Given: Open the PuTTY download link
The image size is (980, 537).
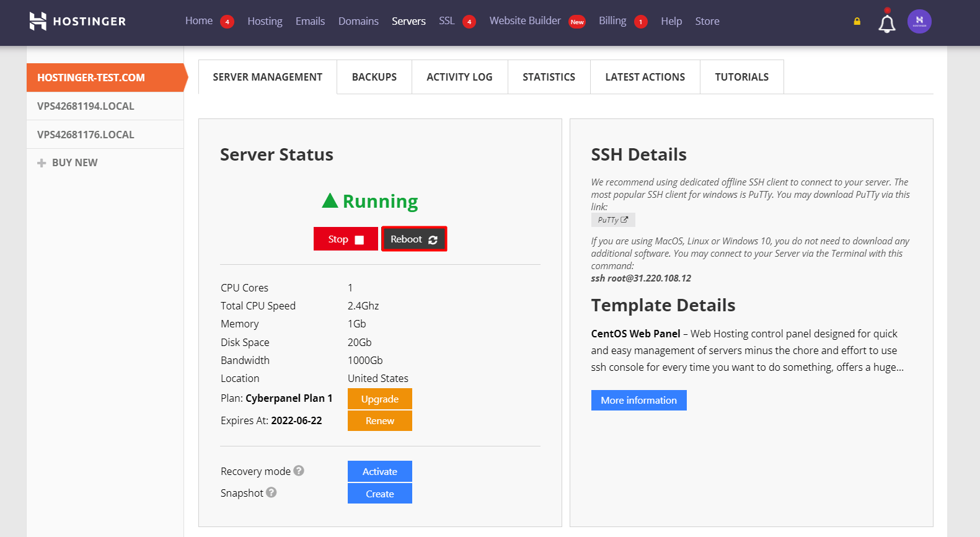Looking at the screenshot, I should click(613, 220).
